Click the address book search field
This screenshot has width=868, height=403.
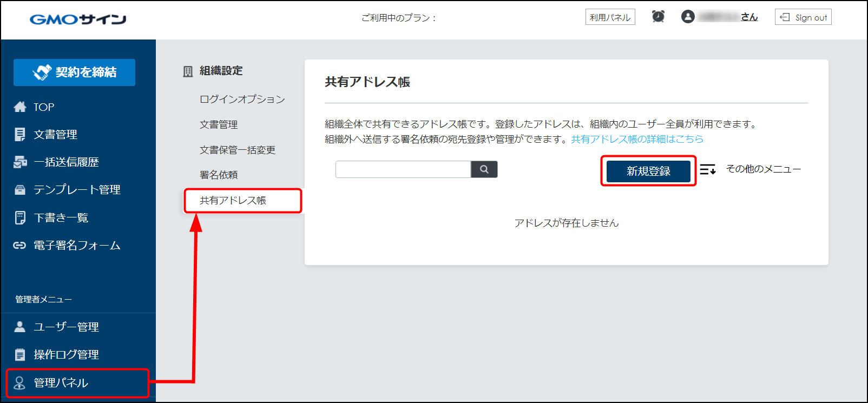(403, 169)
